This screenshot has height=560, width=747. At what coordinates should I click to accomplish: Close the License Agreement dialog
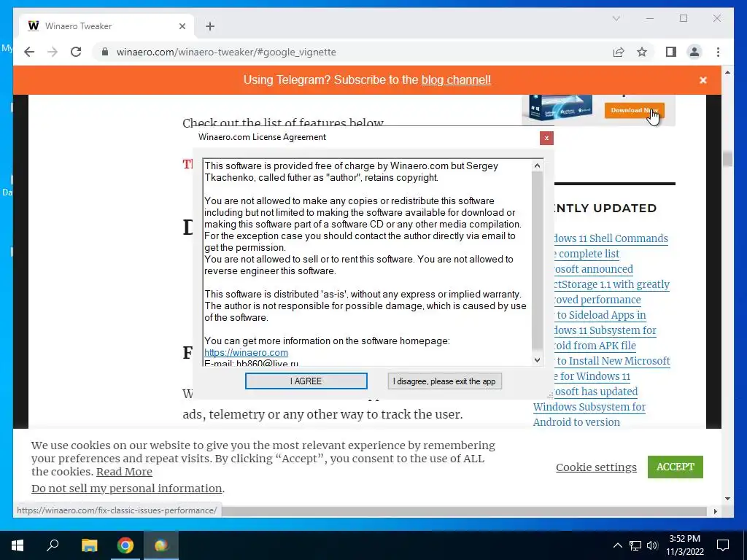tap(546, 138)
